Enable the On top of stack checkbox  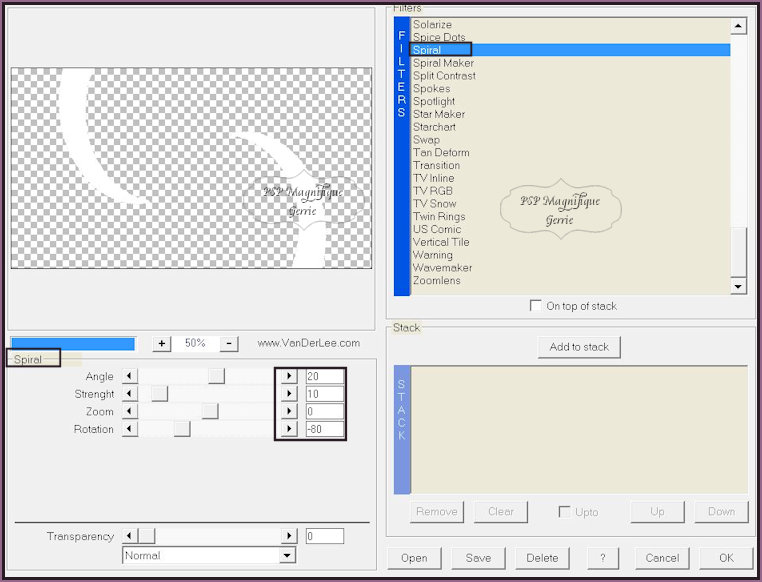[536, 306]
